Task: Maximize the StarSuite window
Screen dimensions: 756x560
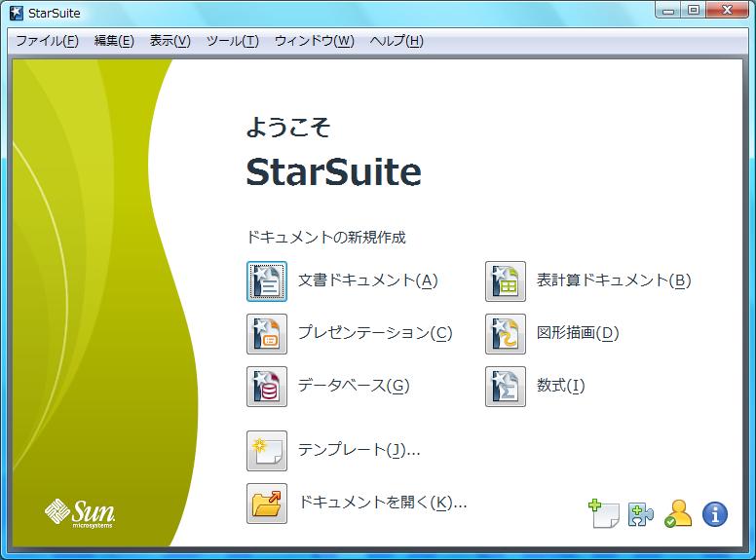Action: (694, 10)
